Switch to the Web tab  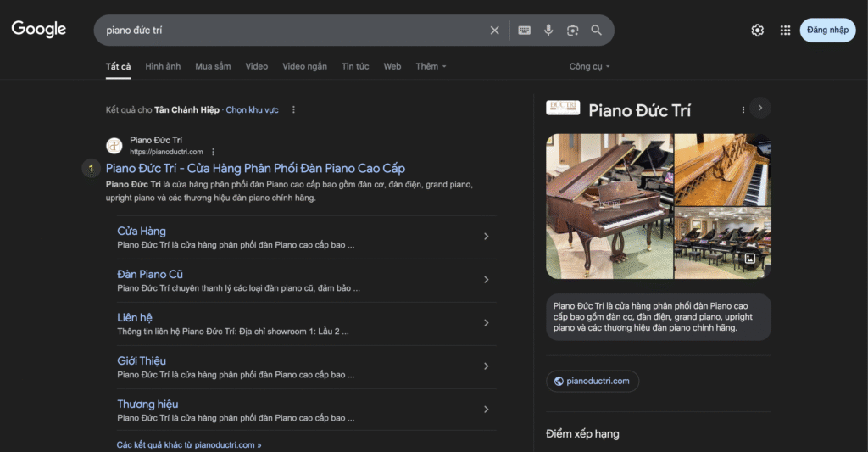click(x=392, y=66)
